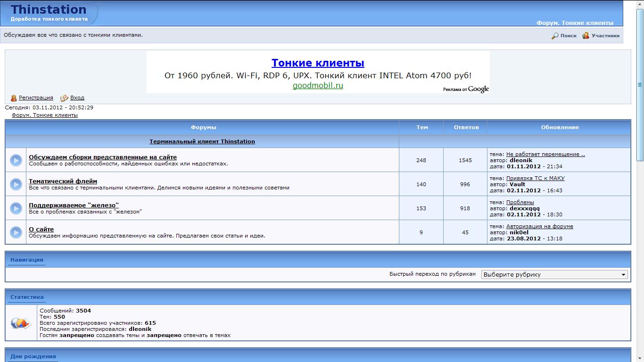Open topic Не работает перемещение ..
The height and width of the screenshot is (362, 644).
pyautogui.click(x=545, y=154)
